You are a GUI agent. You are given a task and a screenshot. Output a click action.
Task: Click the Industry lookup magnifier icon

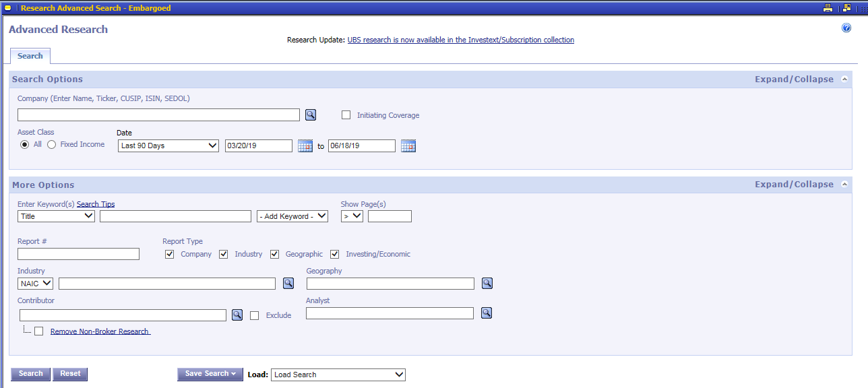point(288,284)
